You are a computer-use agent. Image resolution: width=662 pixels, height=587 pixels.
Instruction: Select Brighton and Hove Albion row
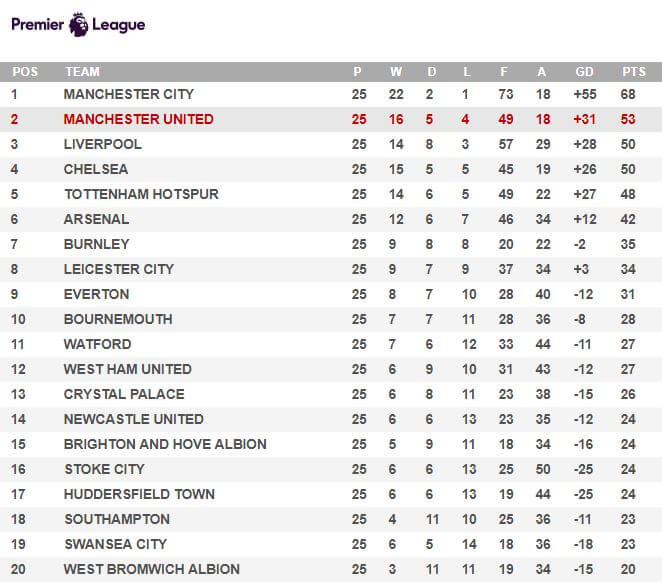click(331, 444)
